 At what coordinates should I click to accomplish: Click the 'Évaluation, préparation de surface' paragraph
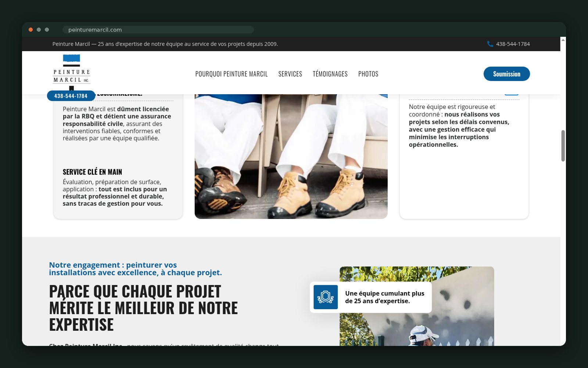(115, 192)
